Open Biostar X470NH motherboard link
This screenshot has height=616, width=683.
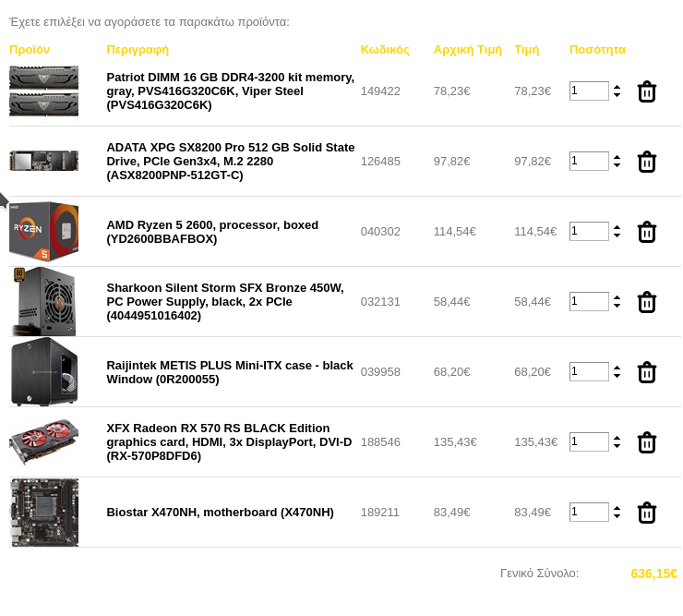click(x=220, y=513)
